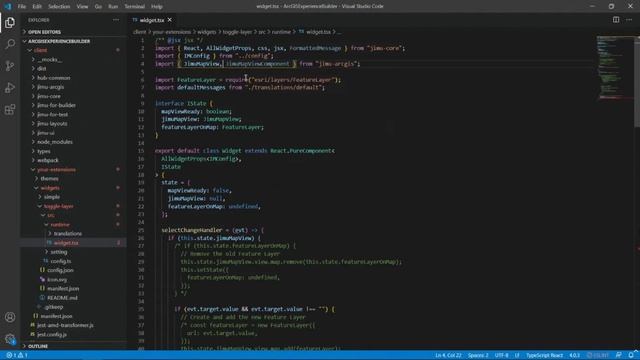Click the TypeScript React language mode
The height and width of the screenshot is (360, 640).
pos(544,355)
